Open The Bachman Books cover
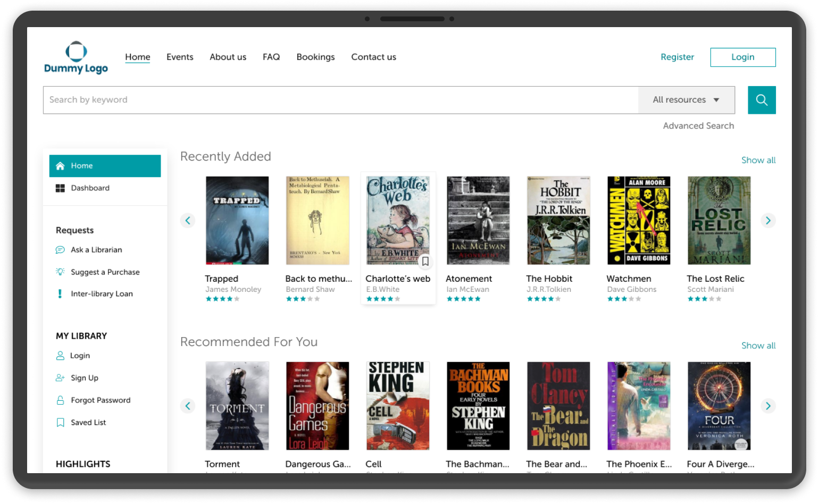Screen dimensions: 819x504 [x=478, y=406]
